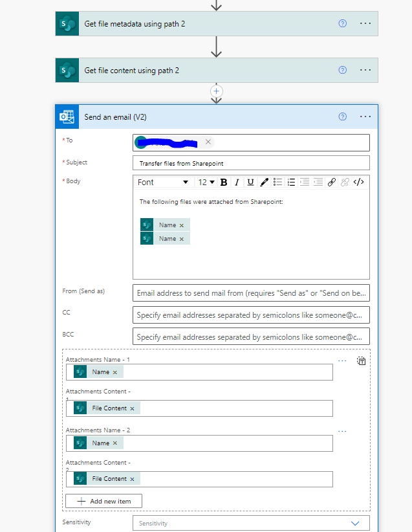412x532 pixels.
Task: Switch attachments to input entire array
Action: tap(362, 361)
